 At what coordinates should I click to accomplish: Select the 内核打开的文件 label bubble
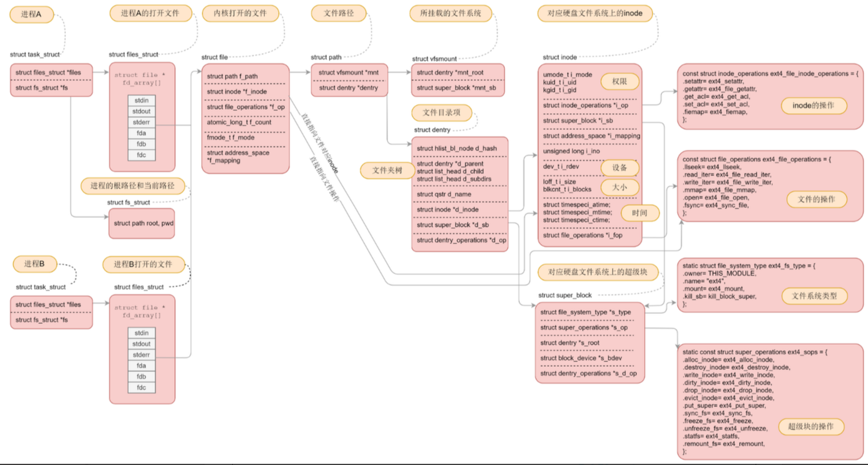pyautogui.click(x=240, y=13)
